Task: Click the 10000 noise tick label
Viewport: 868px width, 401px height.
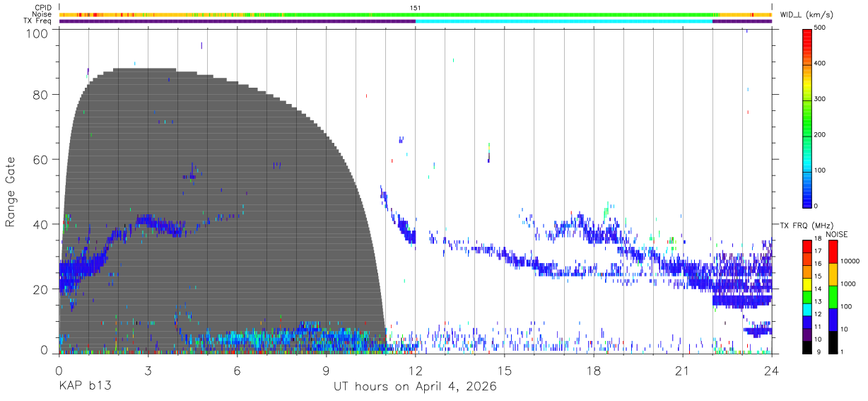Action: (x=849, y=262)
